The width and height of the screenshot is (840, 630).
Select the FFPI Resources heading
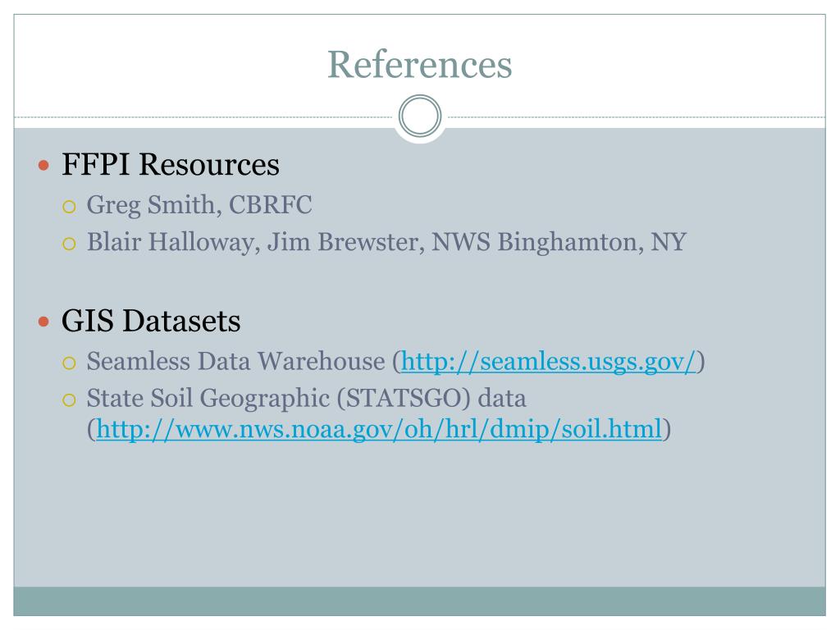click(171, 164)
